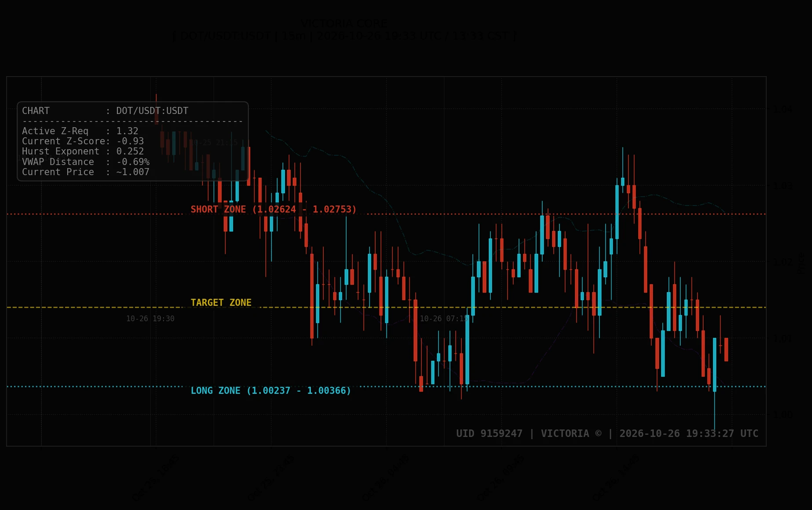Image resolution: width=812 pixels, height=510 pixels.
Task: Click the 'VICTORIA CORE' chart title
Action: point(344,24)
